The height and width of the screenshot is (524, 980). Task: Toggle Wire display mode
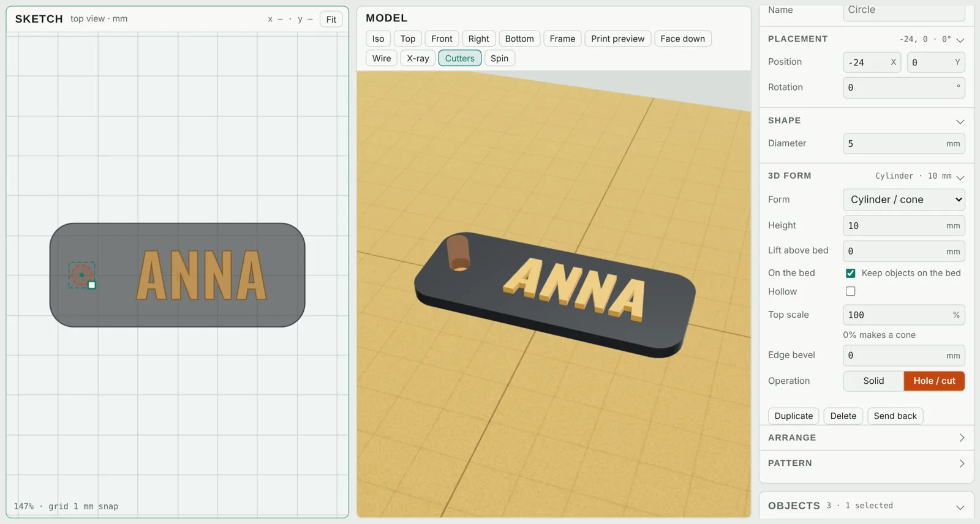381,58
